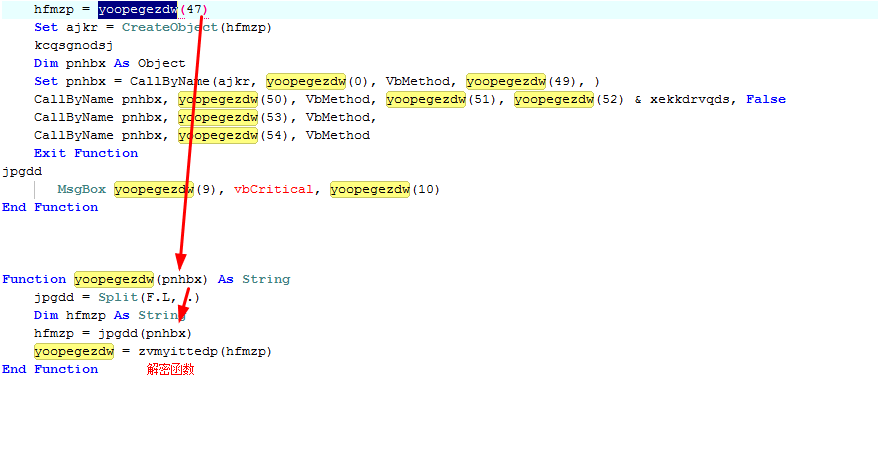Click the highlighted yoopegezdw before (49)
This screenshot has width=878, height=450.
tap(506, 82)
